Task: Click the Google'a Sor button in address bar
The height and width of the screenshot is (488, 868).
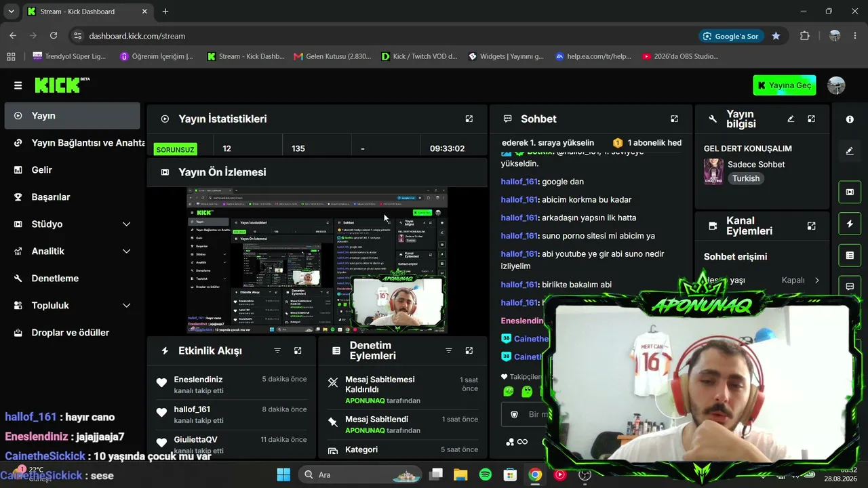Action: (730, 36)
